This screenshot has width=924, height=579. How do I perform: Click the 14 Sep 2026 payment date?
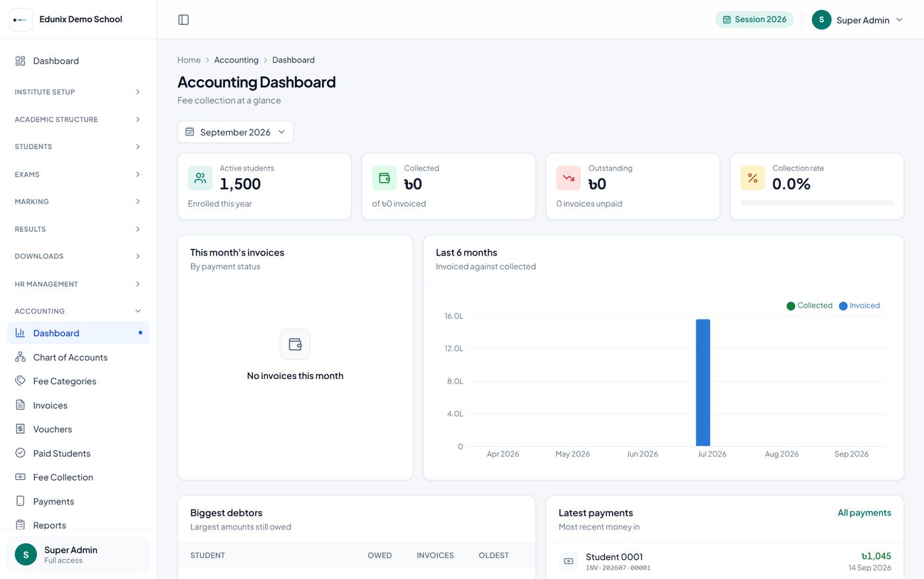click(870, 568)
